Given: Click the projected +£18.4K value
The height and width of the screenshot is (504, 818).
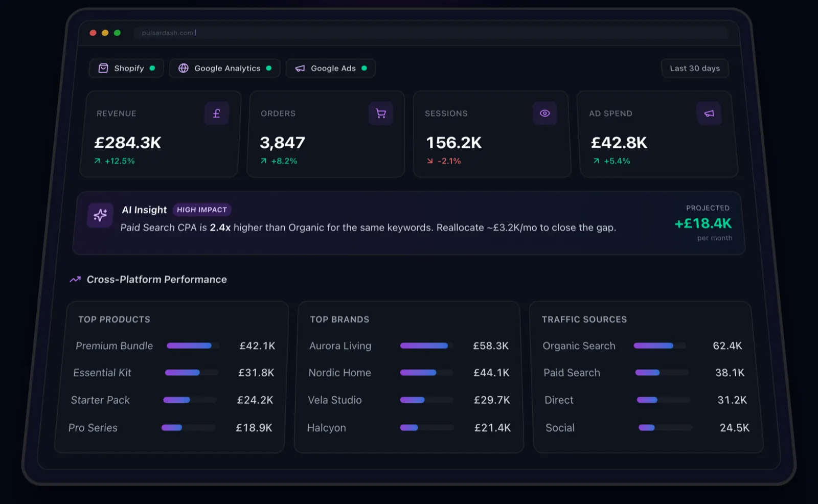Looking at the screenshot, I should (x=703, y=223).
